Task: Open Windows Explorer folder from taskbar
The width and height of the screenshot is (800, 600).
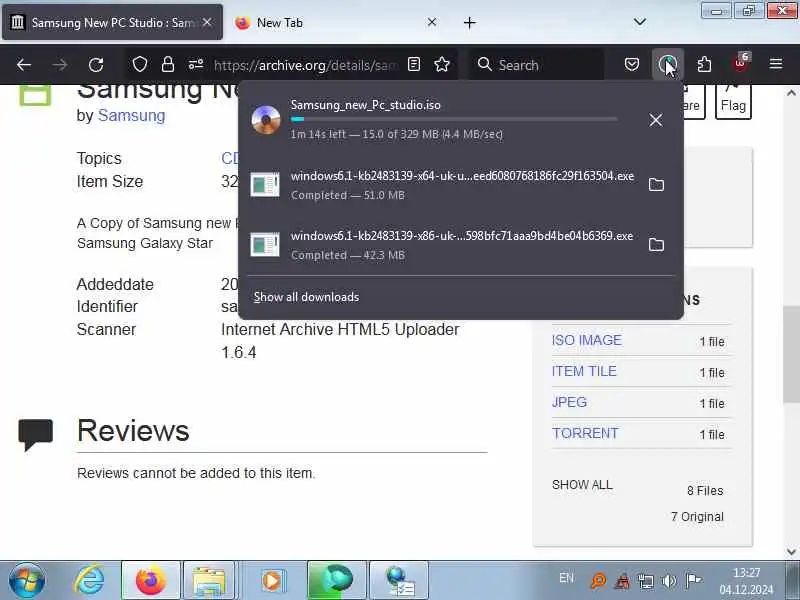Action: (x=209, y=580)
